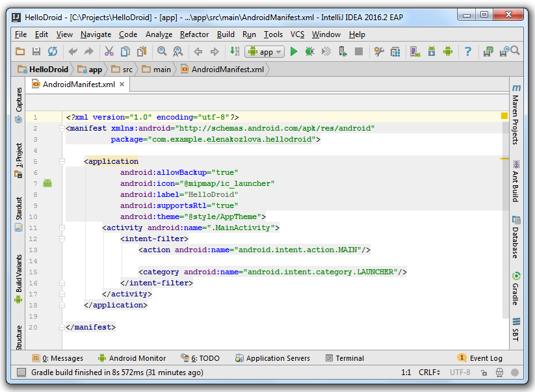Toggle tool window buttons via bottom-left corner icon
Image resolution: width=535 pixels, height=392 pixels.
21,372
